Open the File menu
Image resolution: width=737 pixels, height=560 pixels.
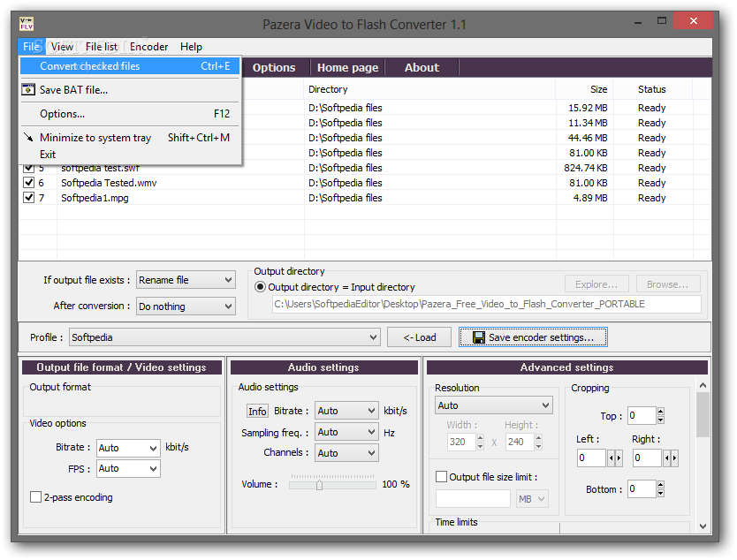click(32, 47)
